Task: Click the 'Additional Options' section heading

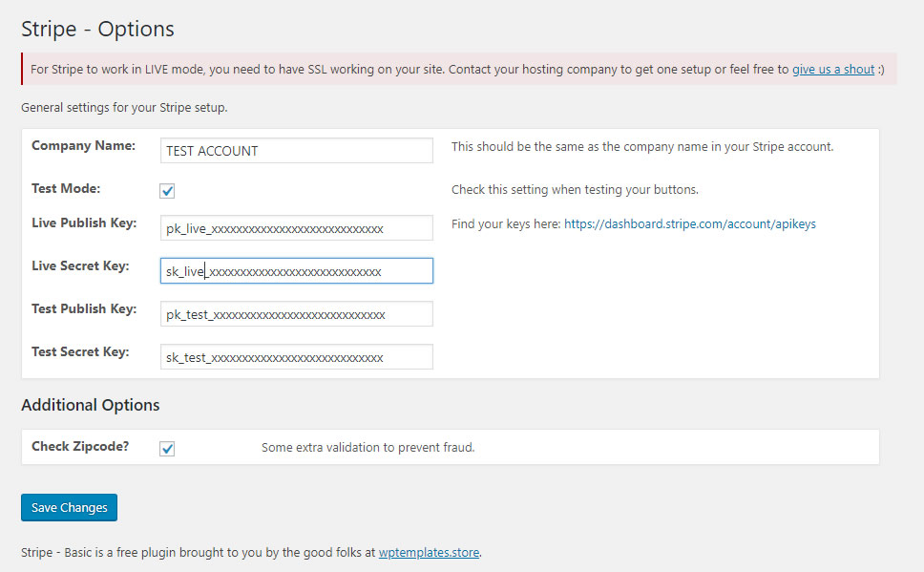Action: point(90,405)
